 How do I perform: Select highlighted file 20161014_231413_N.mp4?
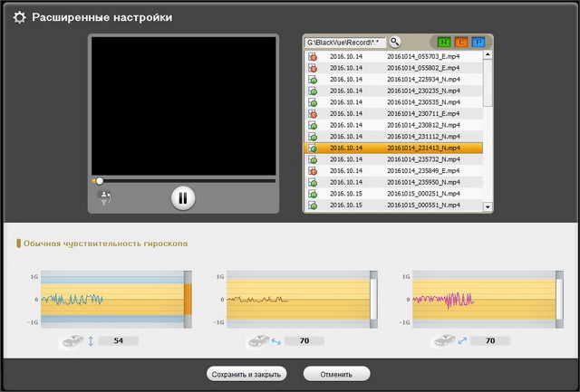point(393,148)
